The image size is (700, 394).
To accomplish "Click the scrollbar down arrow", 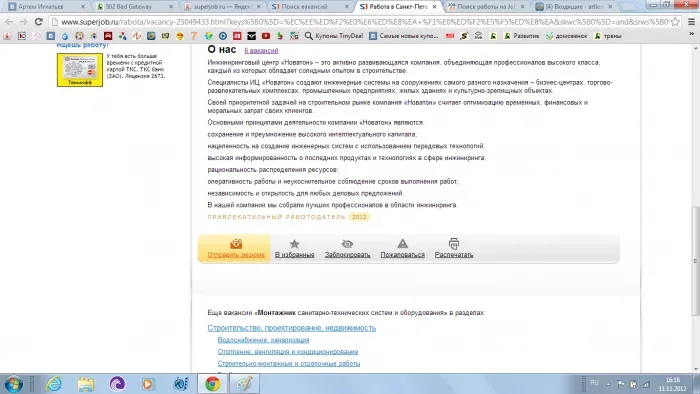I will [x=696, y=369].
